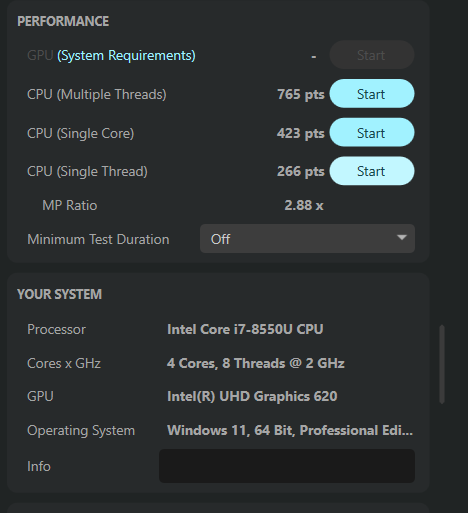Select the 765 pts multi-thread score
This screenshot has width=468, height=513.
301,94
